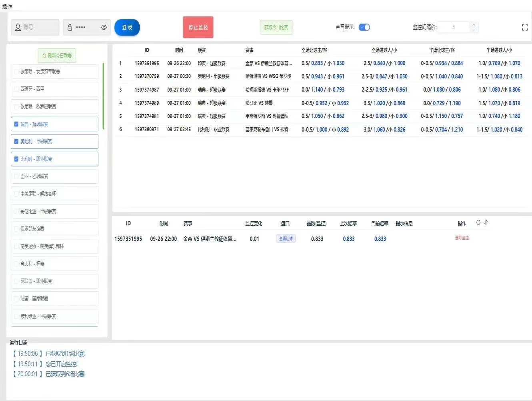Toggle sort order using up-down arrows icon
Image resolution: width=532 pixels, height=401 pixels.
point(485,223)
